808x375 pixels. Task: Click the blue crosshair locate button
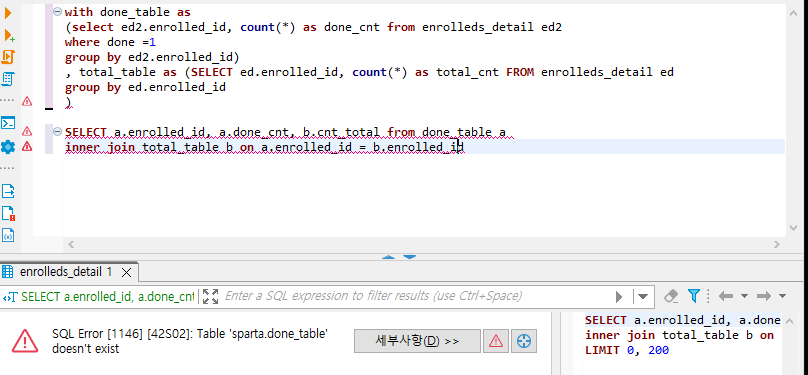point(524,341)
